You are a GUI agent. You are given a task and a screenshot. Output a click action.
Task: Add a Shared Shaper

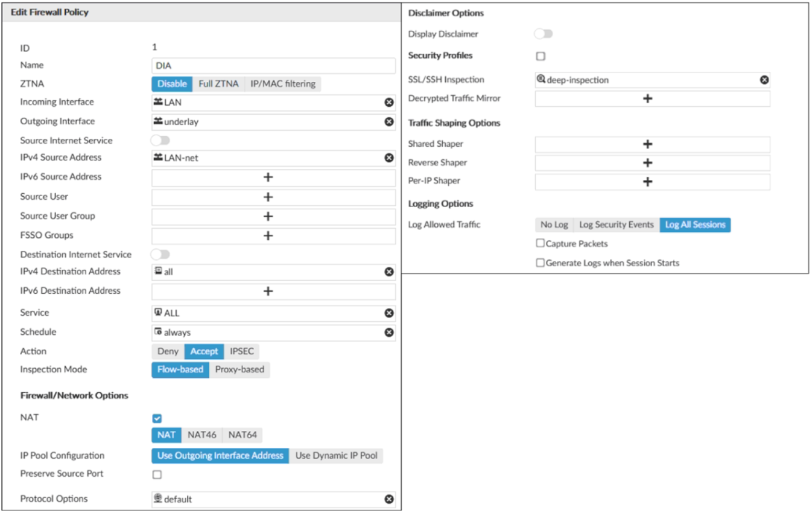click(647, 144)
